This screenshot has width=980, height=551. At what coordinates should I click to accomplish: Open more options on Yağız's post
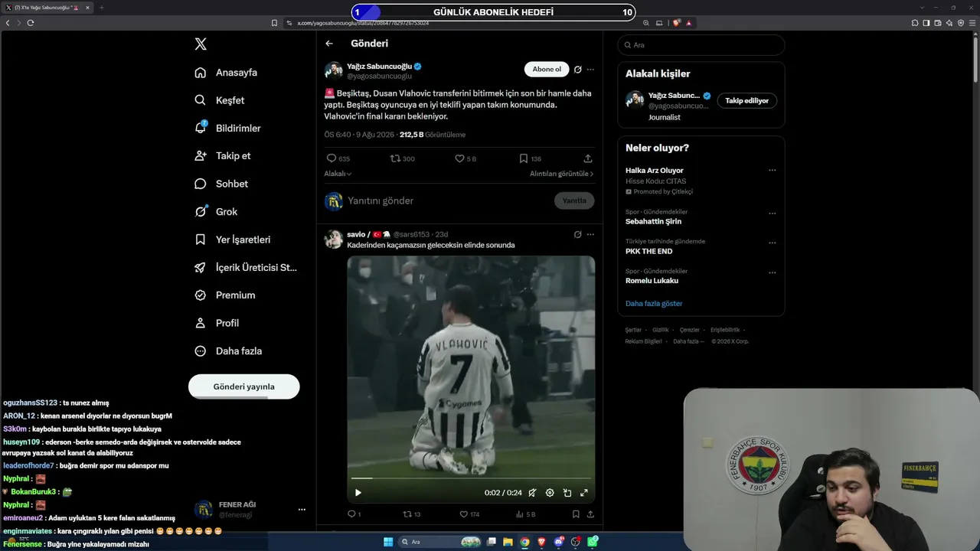(590, 70)
